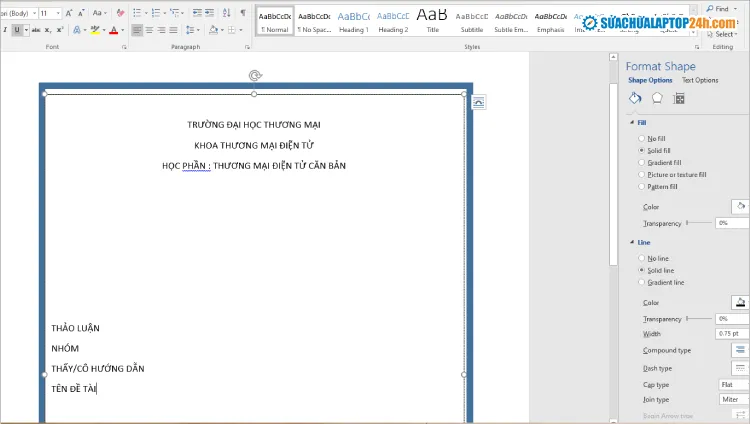Image resolution: width=750 pixels, height=424 pixels.
Task: Open the Layout & Properties icon
Action: coord(679,98)
